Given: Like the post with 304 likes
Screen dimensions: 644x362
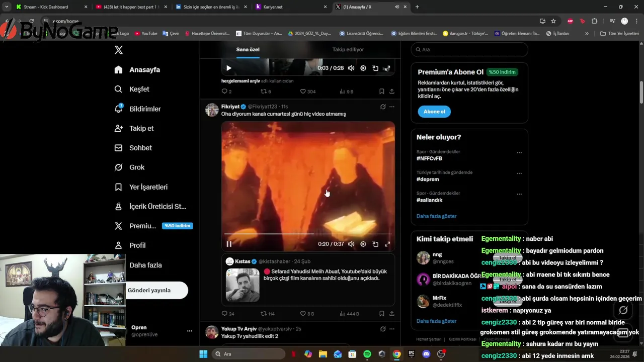Looking at the screenshot, I should (x=308, y=92).
